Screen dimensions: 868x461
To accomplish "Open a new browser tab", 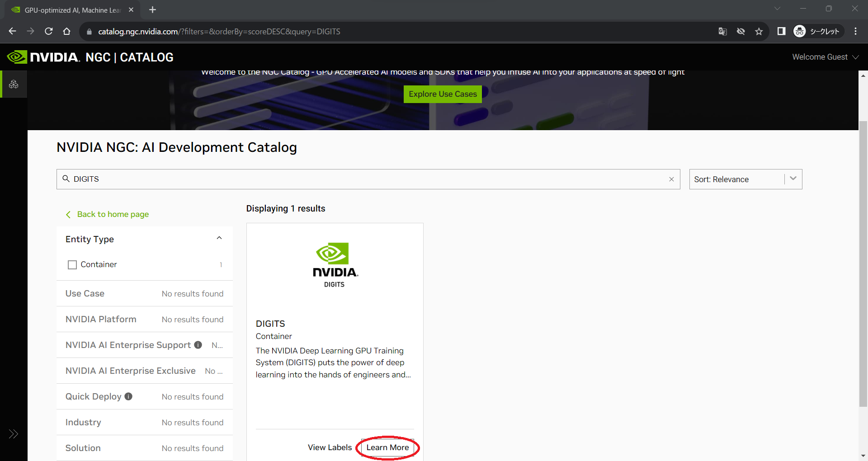I will (x=152, y=9).
